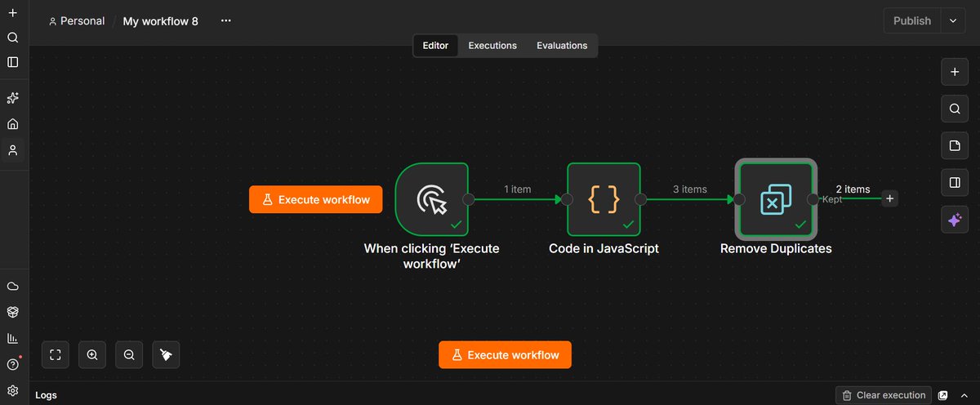Open the AI sparkle icon in the left sidebar
980x405 pixels.
point(12,98)
